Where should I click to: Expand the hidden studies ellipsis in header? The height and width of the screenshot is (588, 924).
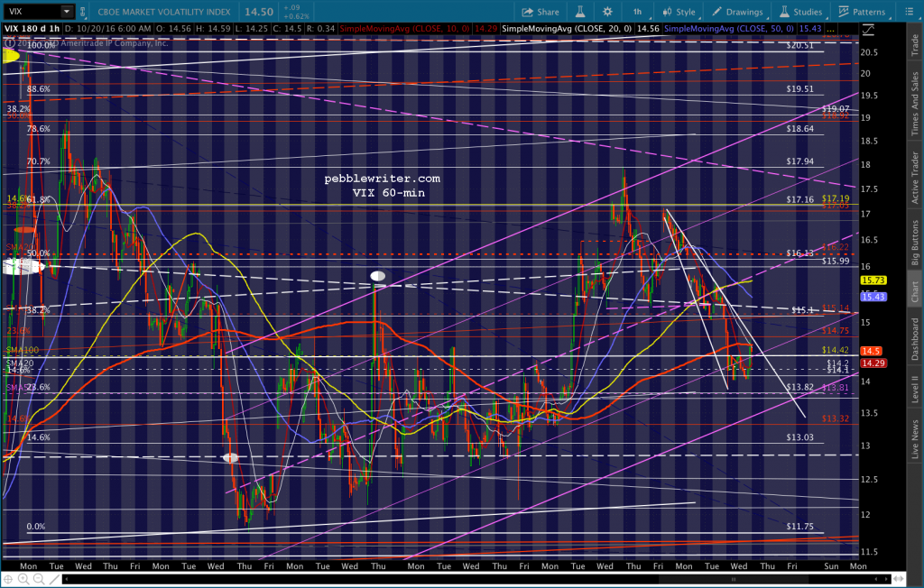click(x=830, y=28)
